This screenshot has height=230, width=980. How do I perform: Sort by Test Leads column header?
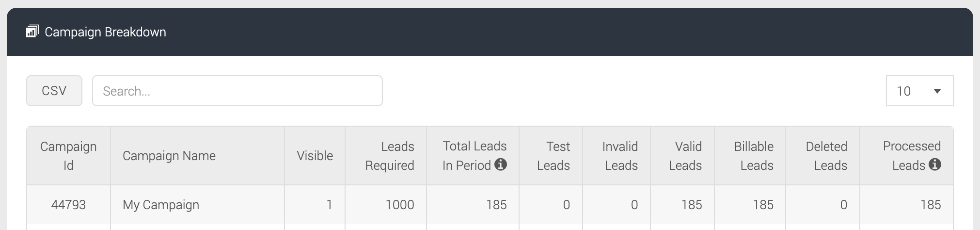[551, 156]
